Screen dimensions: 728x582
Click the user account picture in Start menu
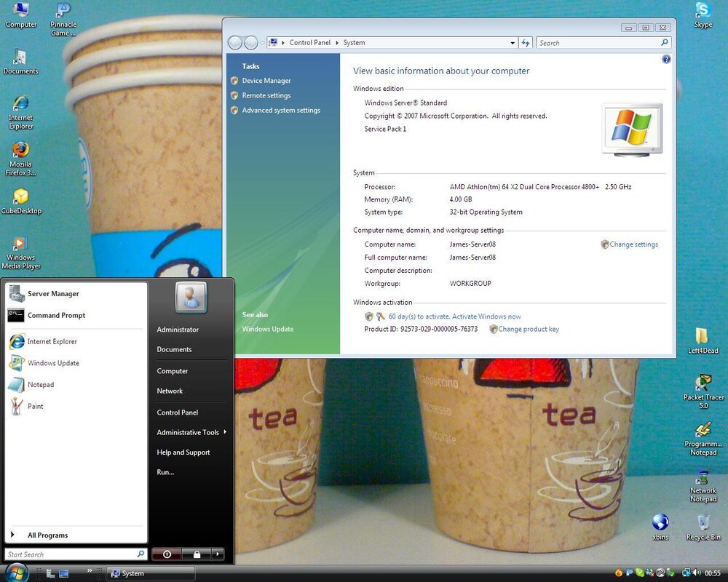pos(191,297)
